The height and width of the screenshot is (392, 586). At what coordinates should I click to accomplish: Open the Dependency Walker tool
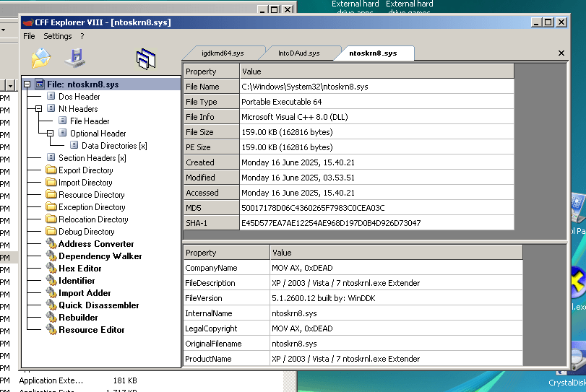pyautogui.click(x=100, y=256)
